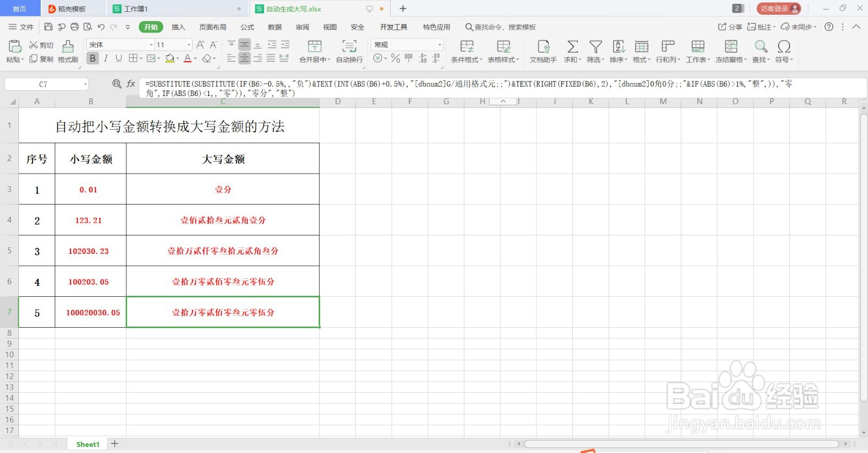Click the fill color bucket swatch
This screenshot has width=868, height=453.
(170, 59)
